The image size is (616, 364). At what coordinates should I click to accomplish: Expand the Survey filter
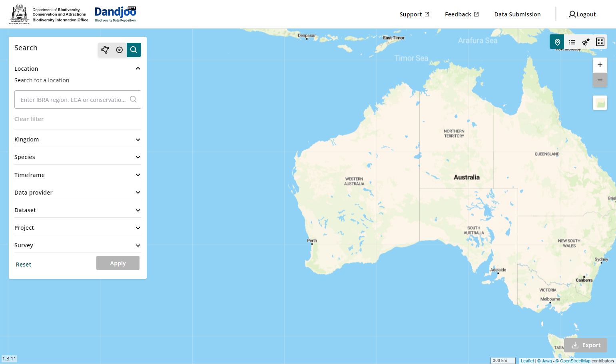click(78, 245)
